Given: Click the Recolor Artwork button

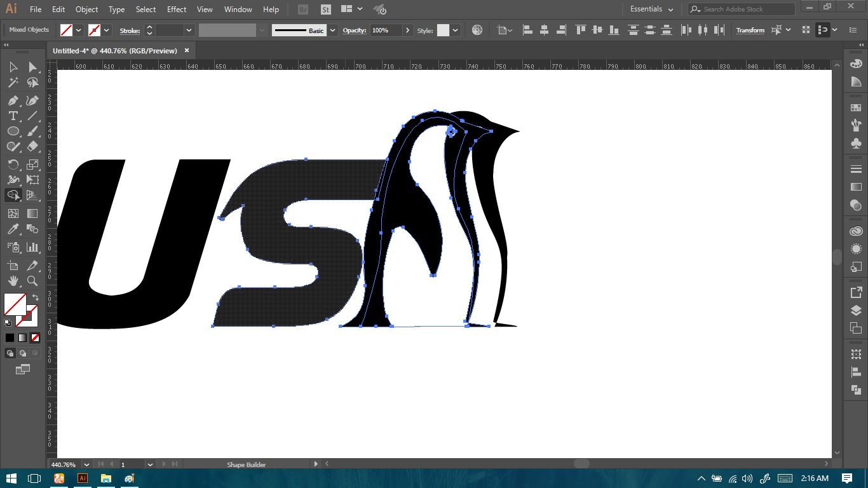Looking at the screenshot, I should click(x=477, y=30).
